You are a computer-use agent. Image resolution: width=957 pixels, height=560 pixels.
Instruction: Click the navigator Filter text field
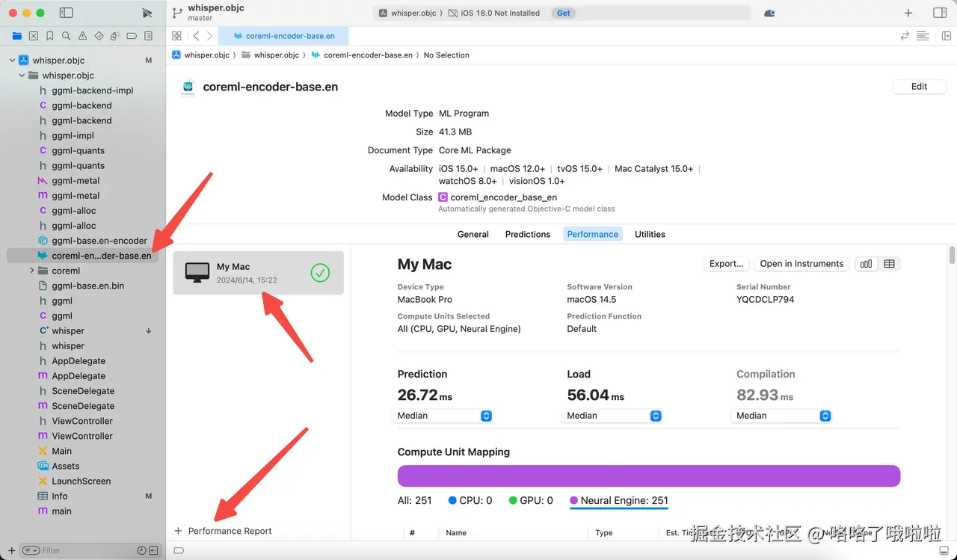pos(90,550)
